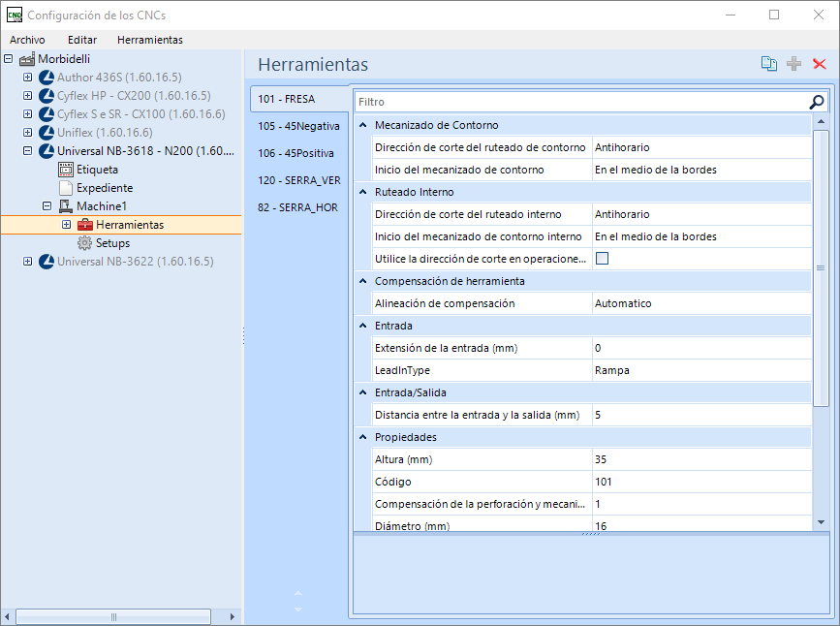Click the tree panel horizontal scrollbar thumb

tap(113, 616)
